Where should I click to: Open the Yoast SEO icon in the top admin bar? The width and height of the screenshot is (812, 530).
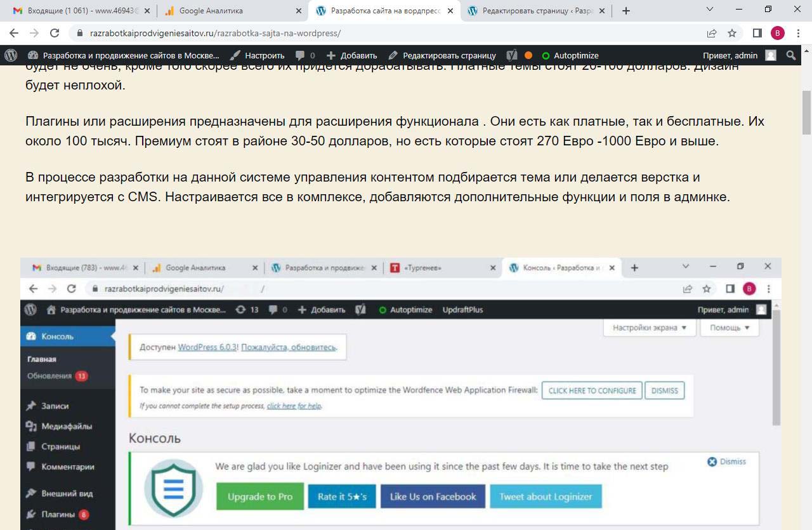pos(512,55)
